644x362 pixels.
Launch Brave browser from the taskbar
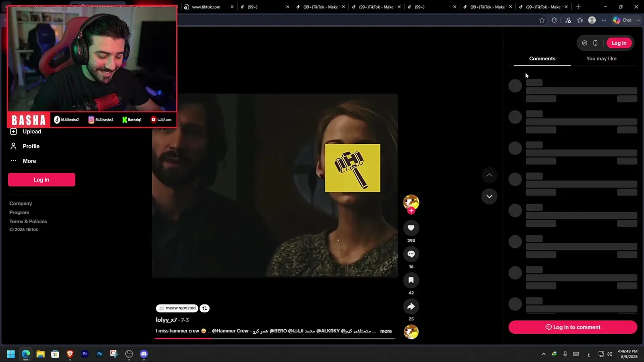click(70, 354)
